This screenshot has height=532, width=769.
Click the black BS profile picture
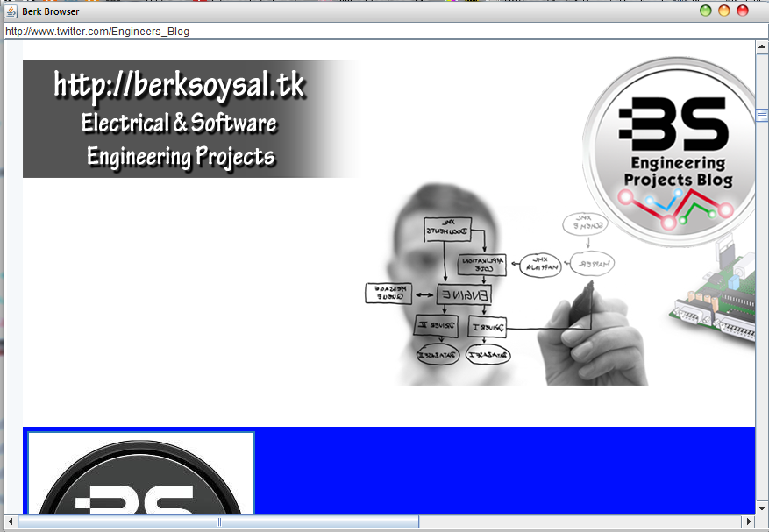[141, 473]
